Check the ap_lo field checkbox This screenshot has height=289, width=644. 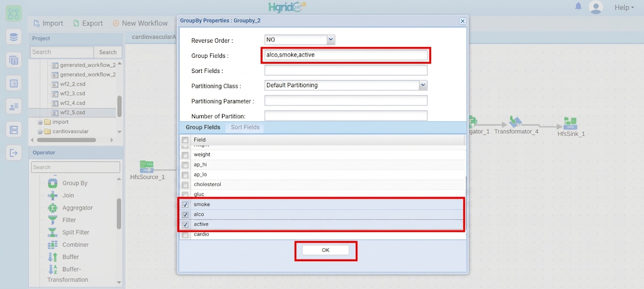186,175
